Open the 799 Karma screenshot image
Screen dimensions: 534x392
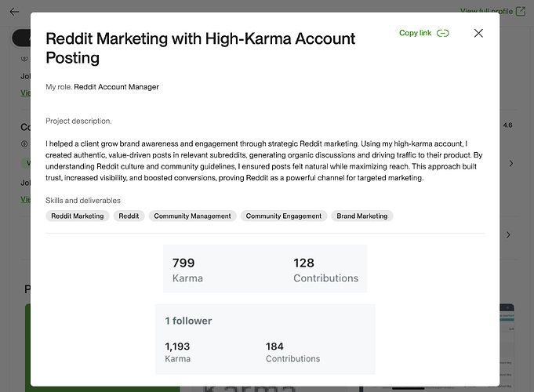click(x=264, y=270)
